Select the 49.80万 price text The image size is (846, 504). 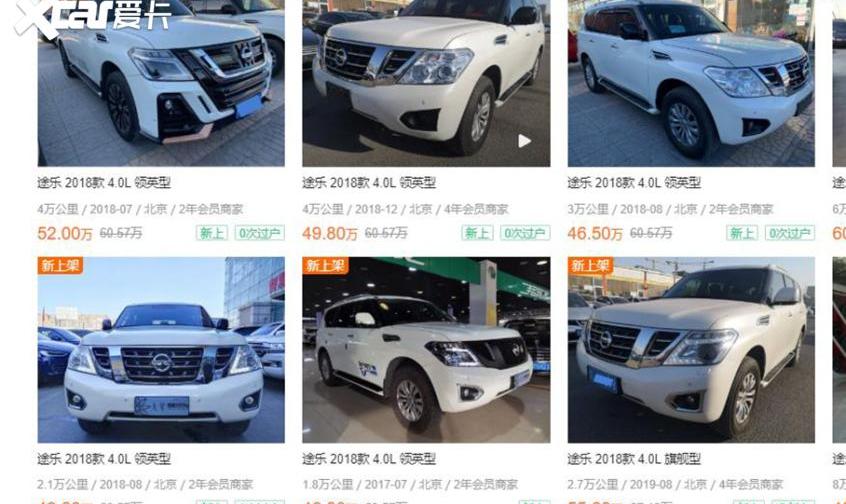click(x=330, y=234)
